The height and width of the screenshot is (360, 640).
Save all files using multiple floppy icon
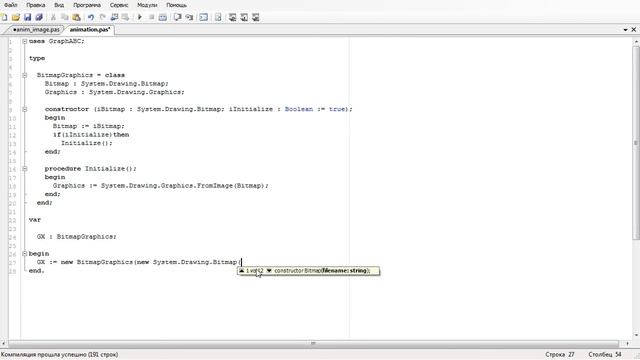tap(39, 17)
